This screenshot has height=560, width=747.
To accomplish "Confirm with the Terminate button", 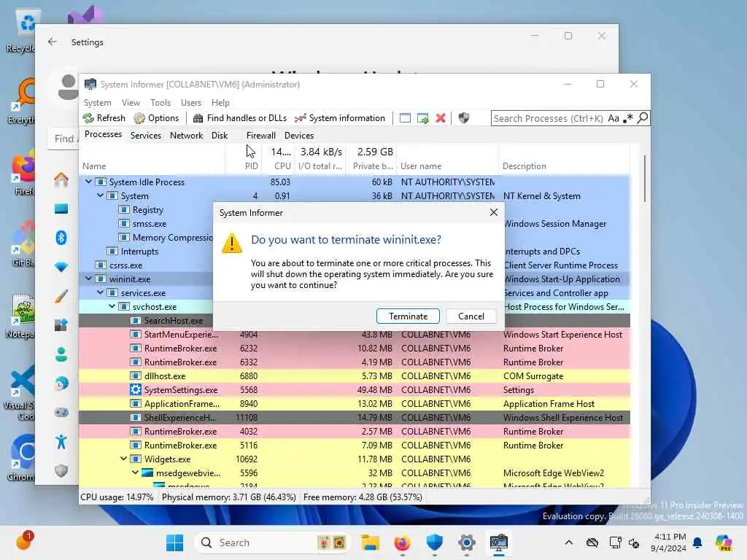I will coord(408,316).
